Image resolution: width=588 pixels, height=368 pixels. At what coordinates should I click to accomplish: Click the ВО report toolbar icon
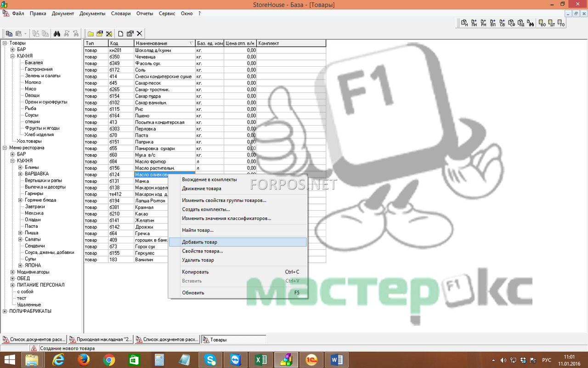point(542,23)
